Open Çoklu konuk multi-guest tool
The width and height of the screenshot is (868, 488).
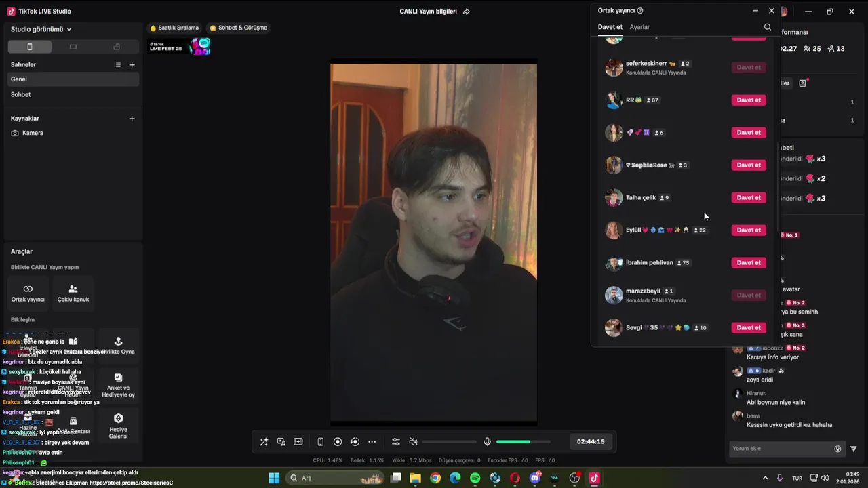[x=73, y=293]
